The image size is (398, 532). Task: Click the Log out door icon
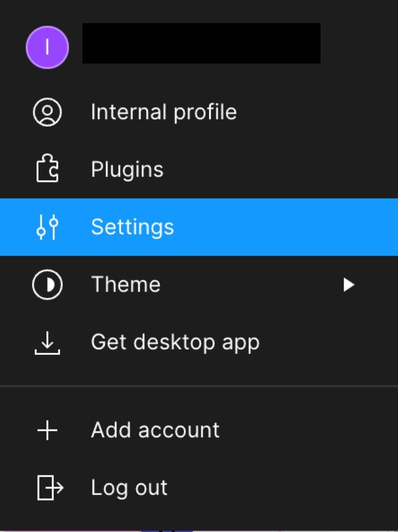(49, 488)
